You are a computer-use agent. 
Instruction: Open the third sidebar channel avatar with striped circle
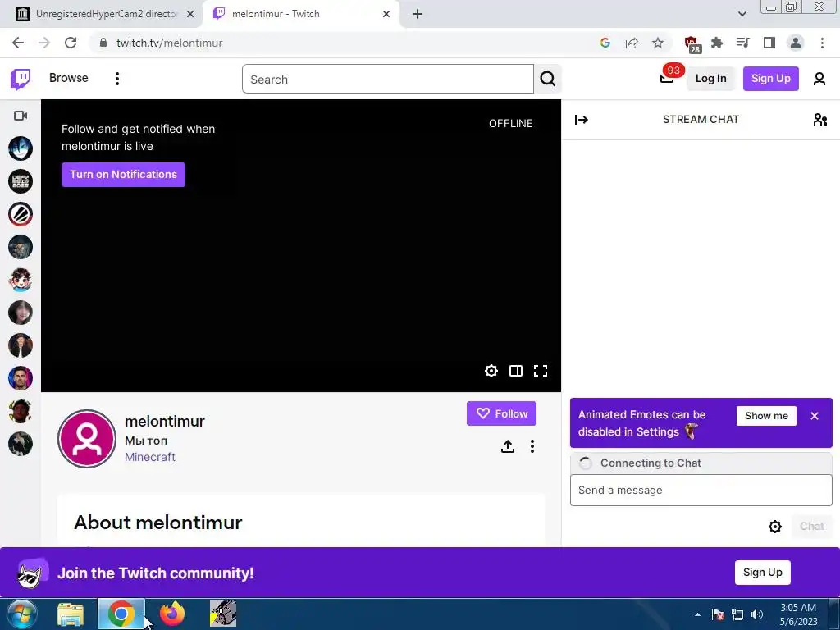pos(21,214)
